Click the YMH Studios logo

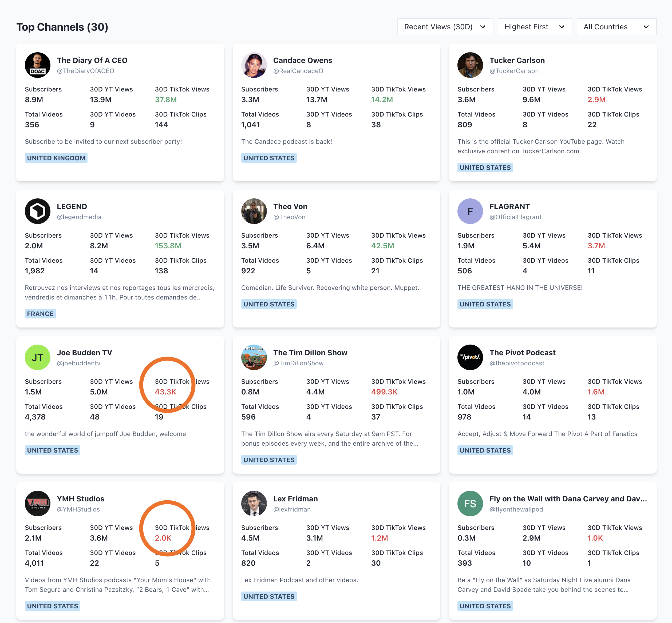point(37,503)
